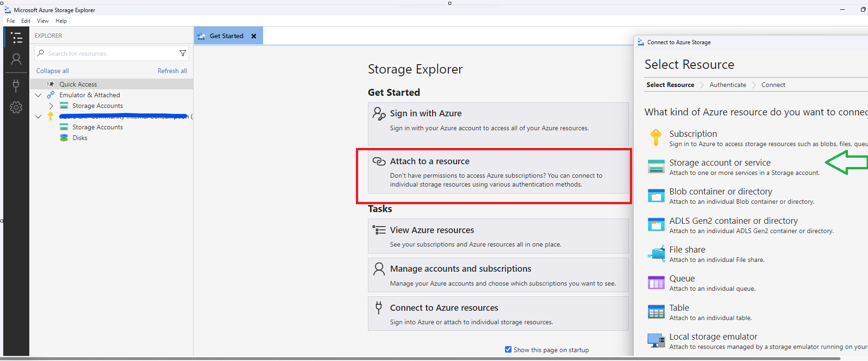Viewport: 868px width, 361px height.
Task: Open the File menu
Action: 11,21
